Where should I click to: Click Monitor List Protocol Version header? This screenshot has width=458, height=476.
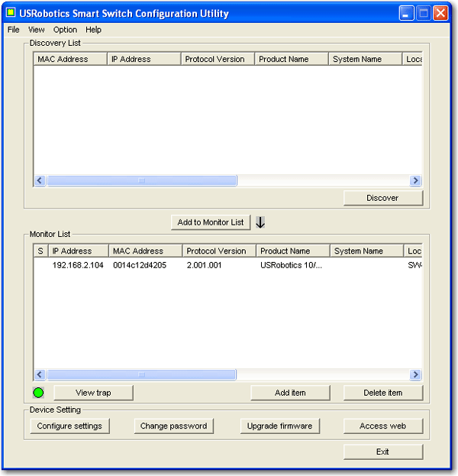click(x=219, y=251)
